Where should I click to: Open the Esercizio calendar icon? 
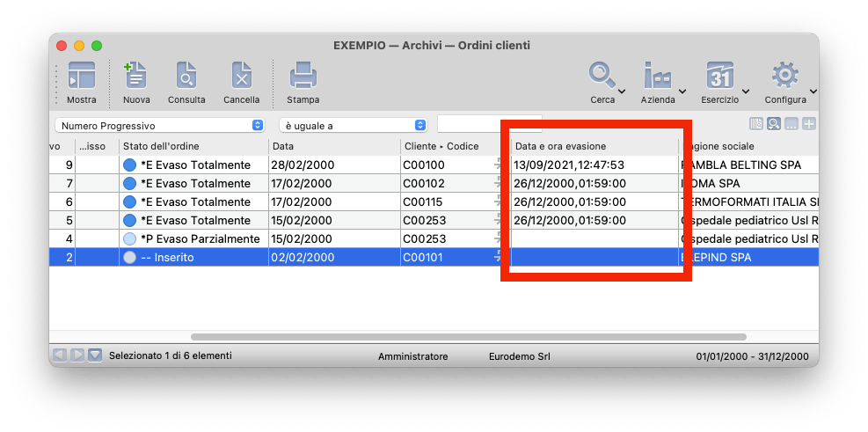click(719, 77)
